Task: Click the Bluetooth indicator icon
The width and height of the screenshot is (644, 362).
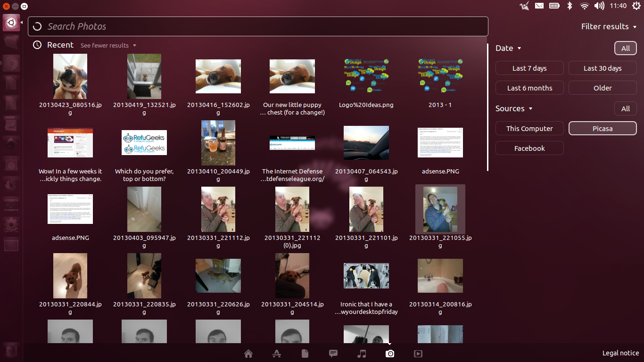Action: (x=570, y=6)
